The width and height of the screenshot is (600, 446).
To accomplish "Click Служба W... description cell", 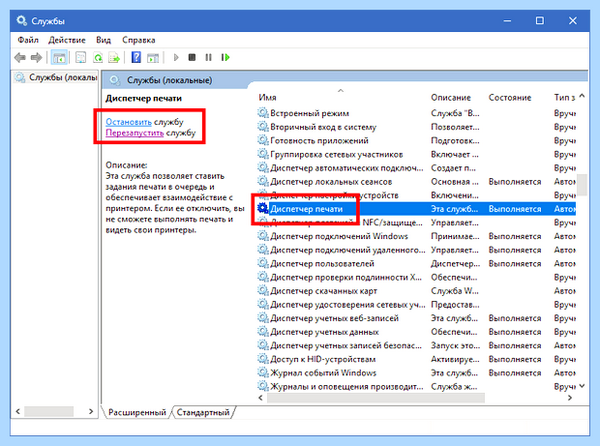I will click(x=454, y=291).
